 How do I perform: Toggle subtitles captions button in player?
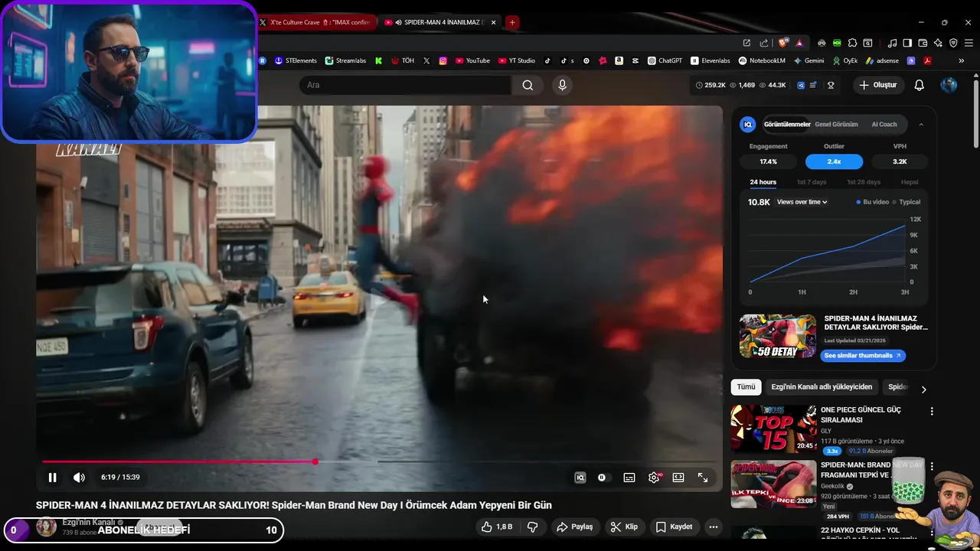coord(629,478)
